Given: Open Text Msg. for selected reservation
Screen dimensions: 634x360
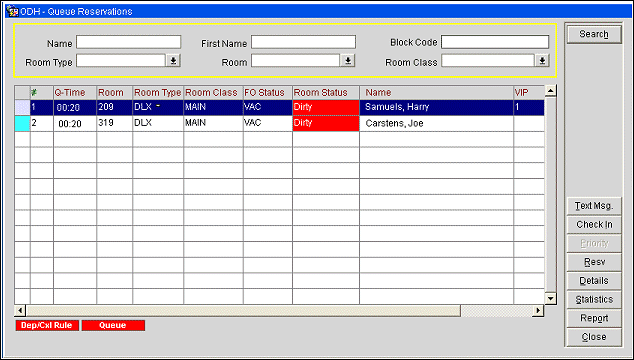Looking at the screenshot, I should (594, 206).
